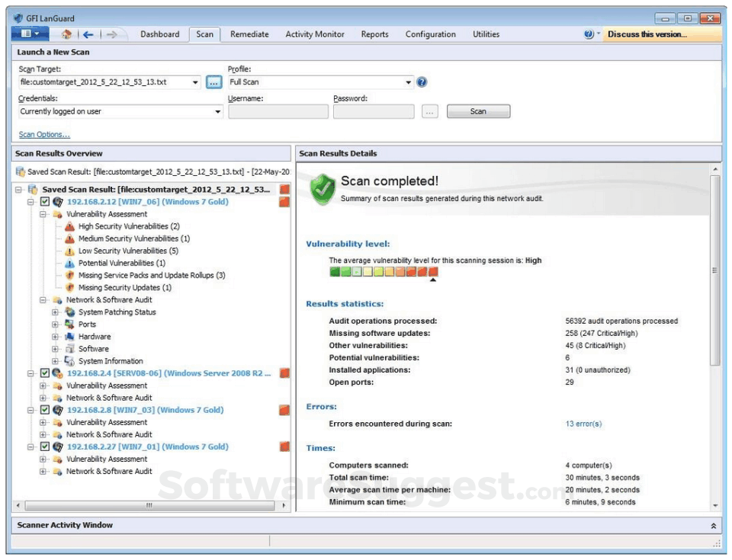Screen dimensions: 732x560
Task: Expand the Scanner Activity Window panel chevron
Action: click(714, 526)
